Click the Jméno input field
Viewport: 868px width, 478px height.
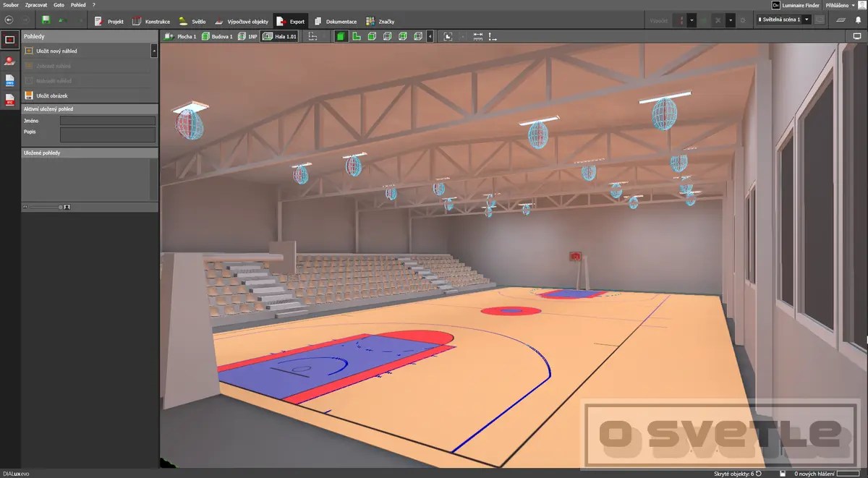pyautogui.click(x=109, y=120)
